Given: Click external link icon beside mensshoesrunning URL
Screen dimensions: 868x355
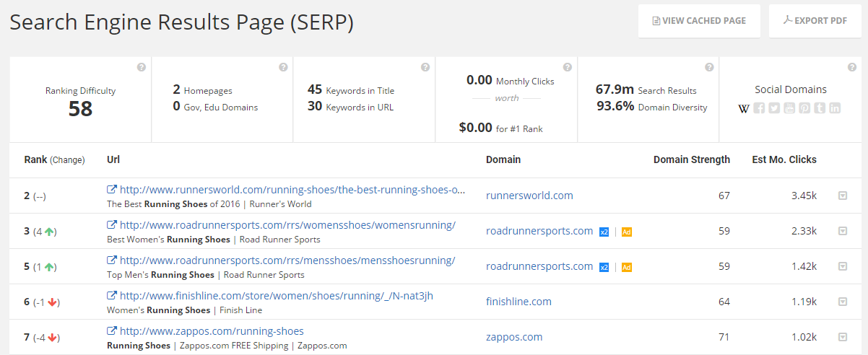Looking at the screenshot, I should click(x=112, y=260).
